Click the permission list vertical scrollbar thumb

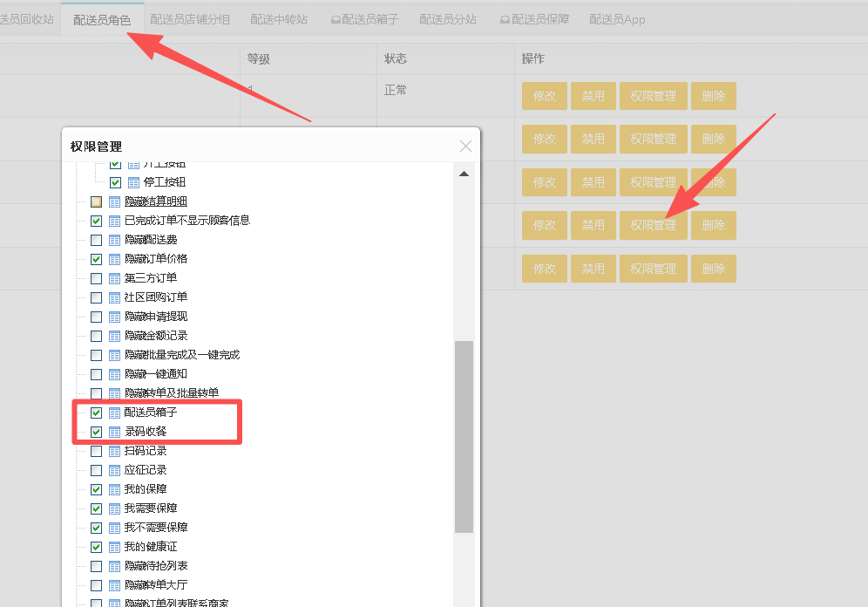pyautogui.click(x=464, y=436)
